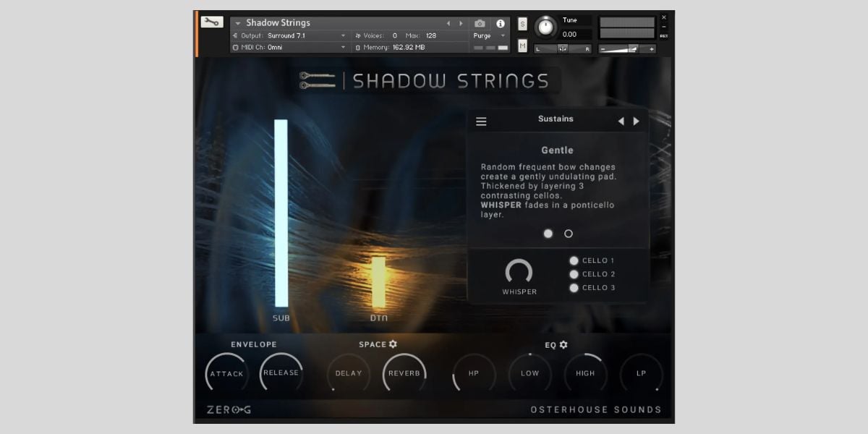Click the volume plus icon
Viewport: 868px width, 434px height.
[x=651, y=49]
